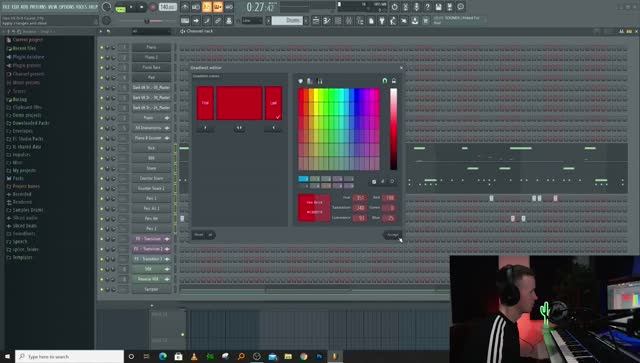The height and width of the screenshot is (363, 640).
Task: Toggle the orange blend recording icon
Action: pyautogui.click(x=218, y=7)
